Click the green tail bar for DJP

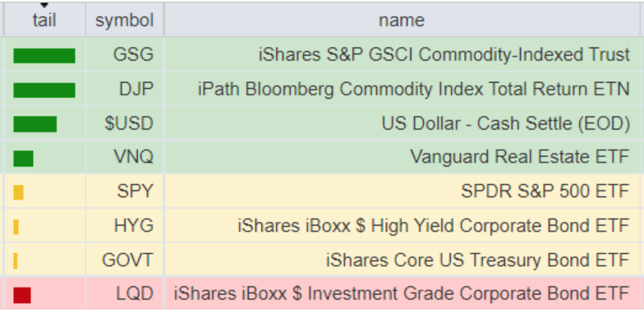(x=44, y=90)
